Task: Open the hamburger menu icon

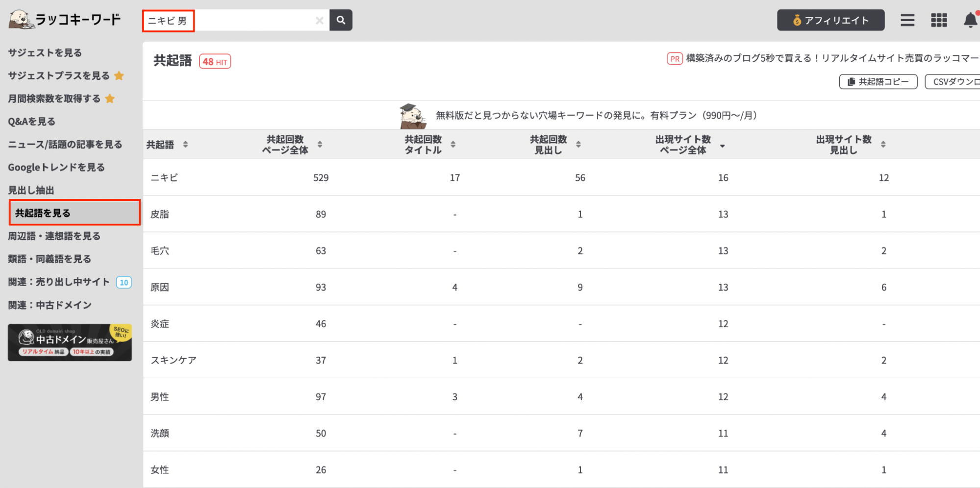Action: click(907, 20)
